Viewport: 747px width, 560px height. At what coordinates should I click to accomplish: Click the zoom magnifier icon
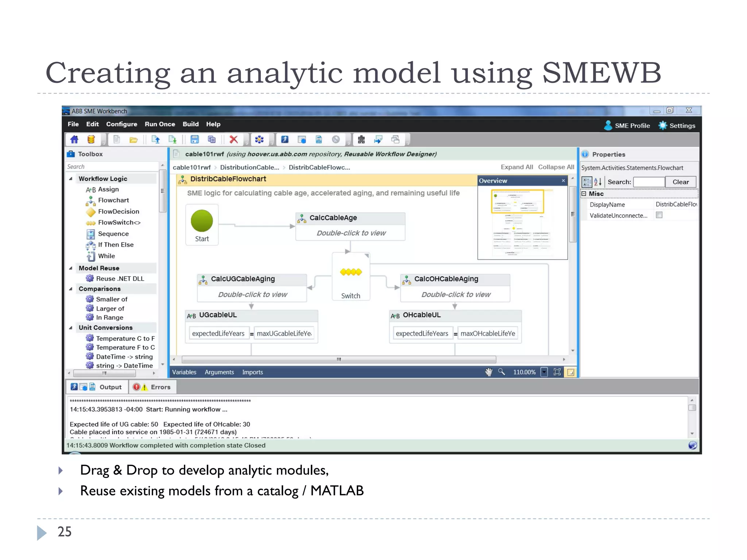(x=502, y=372)
